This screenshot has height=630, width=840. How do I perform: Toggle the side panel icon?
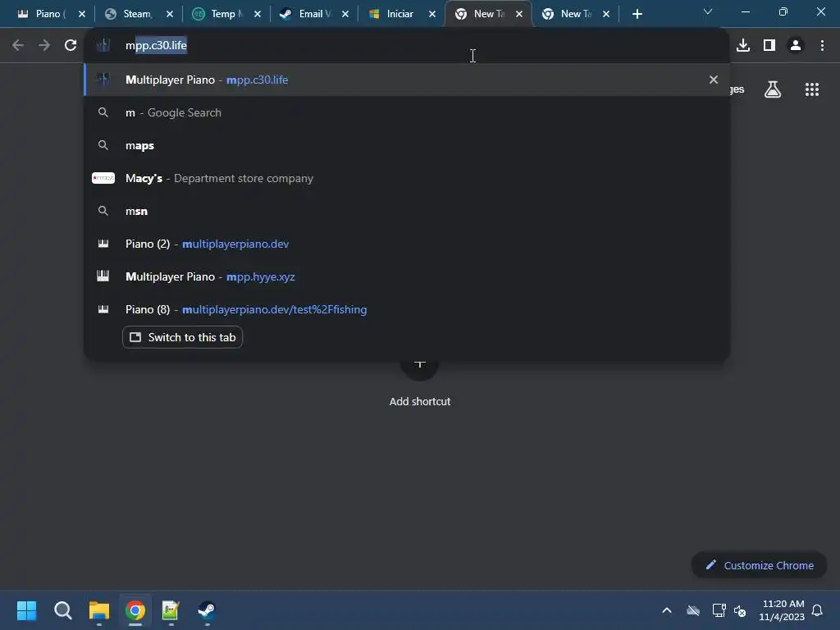pos(769,46)
